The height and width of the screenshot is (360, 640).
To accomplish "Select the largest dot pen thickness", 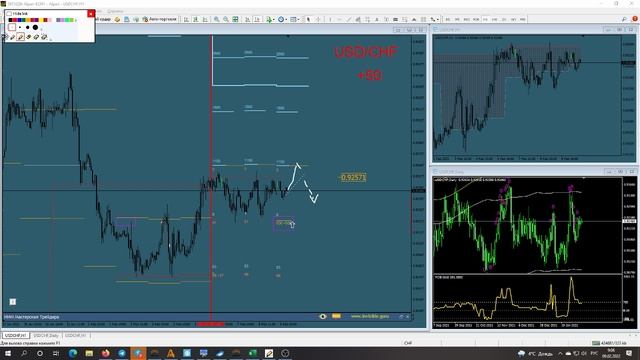I will [36, 27].
